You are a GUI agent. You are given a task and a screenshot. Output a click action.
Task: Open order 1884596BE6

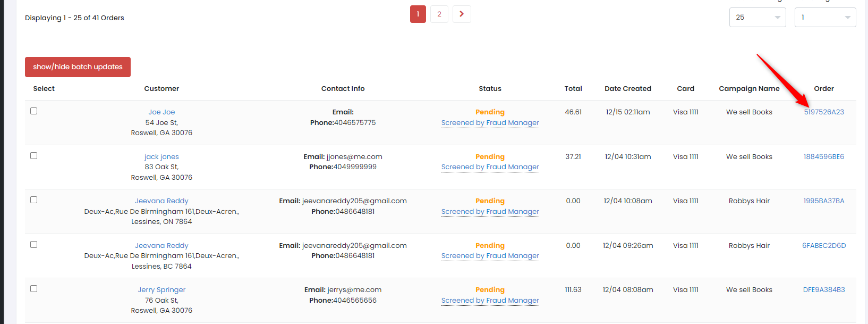pyautogui.click(x=824, y=157)
